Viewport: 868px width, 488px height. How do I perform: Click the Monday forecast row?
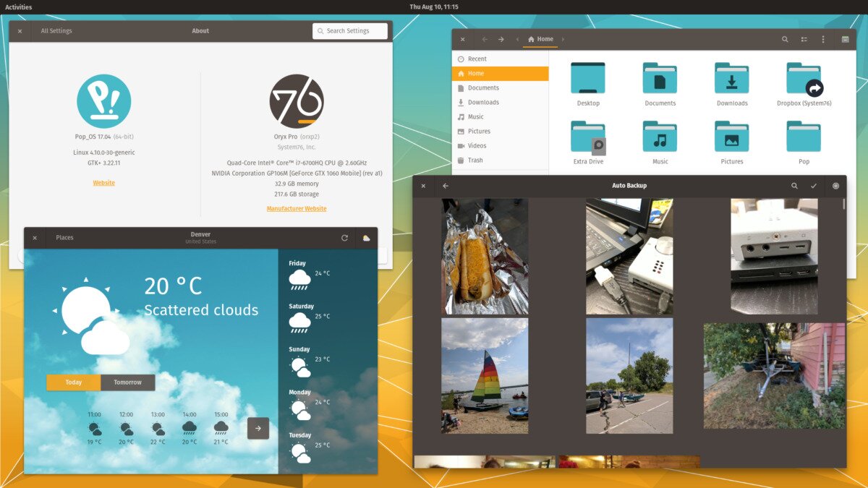[x=328, y=404]
